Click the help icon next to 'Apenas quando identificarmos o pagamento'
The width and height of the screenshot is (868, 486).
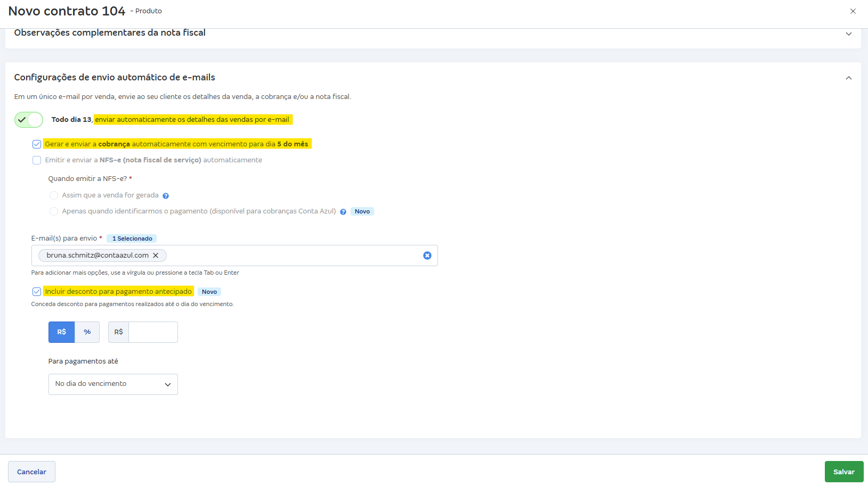pos(342,211)
